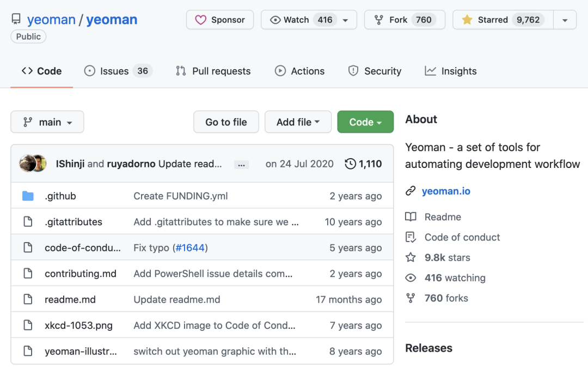Click the Sponsor heart button
Image resolution: width=588 pixels, height=368 pixels.
click(x=220, y=20)
